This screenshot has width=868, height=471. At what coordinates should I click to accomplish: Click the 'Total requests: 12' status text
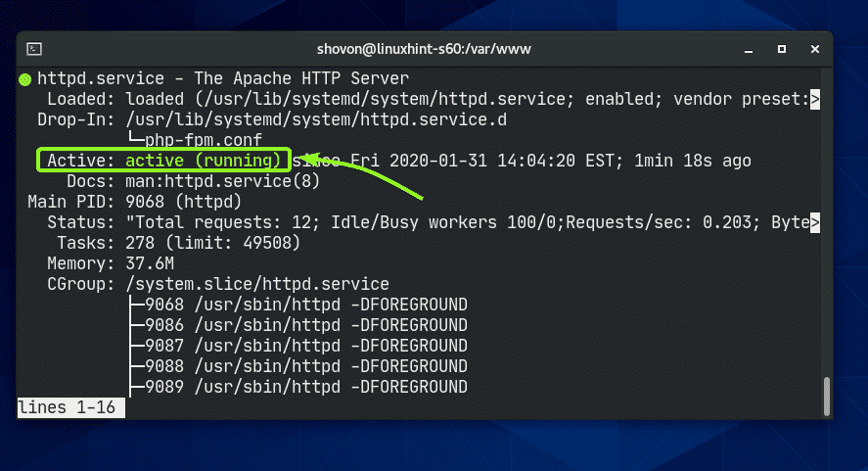(222, 222)
